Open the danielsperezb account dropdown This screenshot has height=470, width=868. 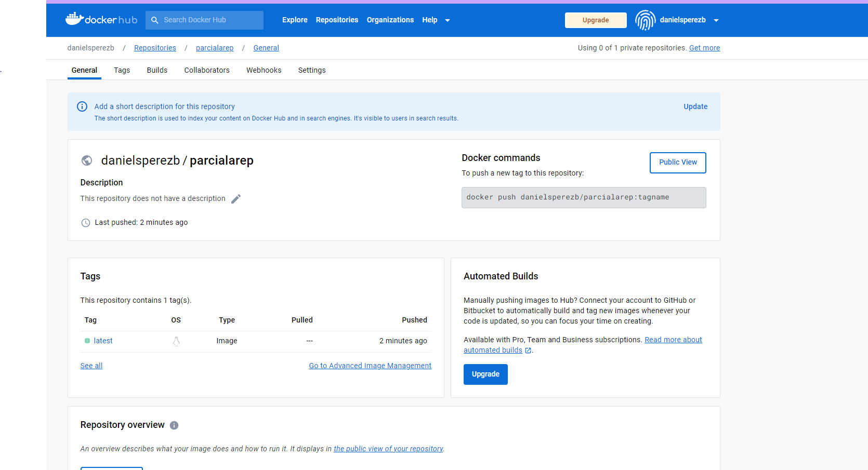tap(716, 20)
